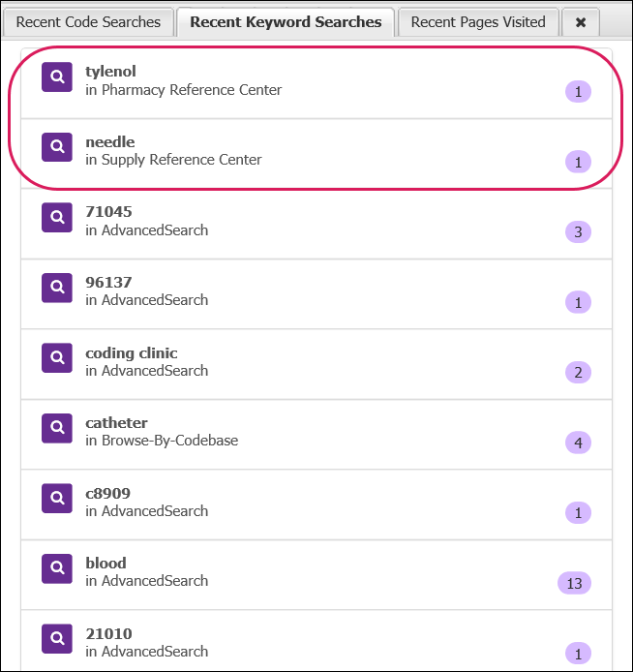Screen dimensions: 633x672
Task: Open the c8909 AdvancedSearch entry
Action: (108, 494)
